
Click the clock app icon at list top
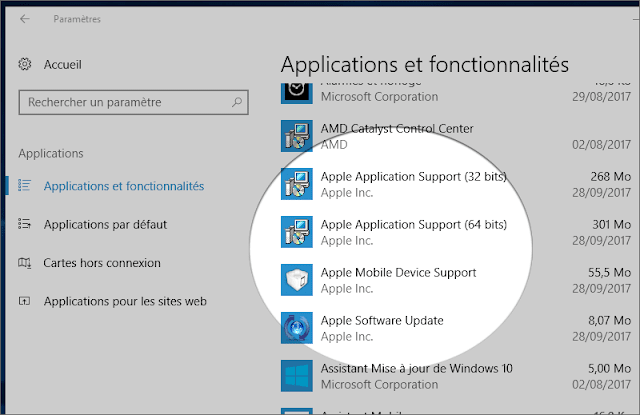coord(297,93)
